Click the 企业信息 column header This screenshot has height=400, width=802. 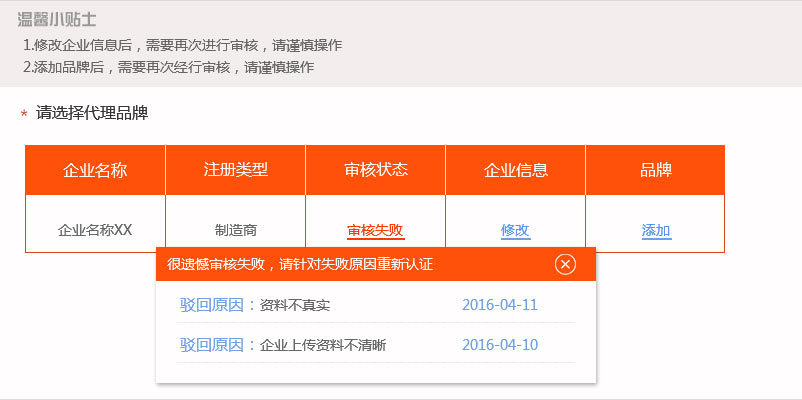[515, 170]
